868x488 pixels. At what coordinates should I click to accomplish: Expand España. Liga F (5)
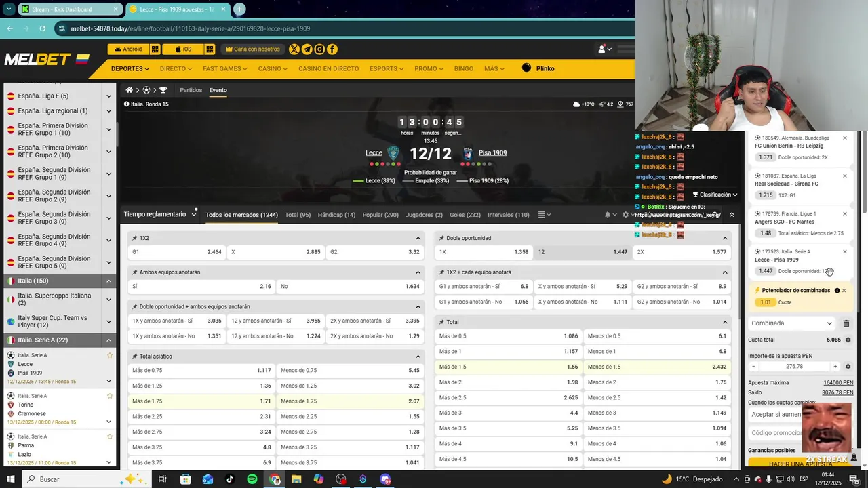pos(108,96)
